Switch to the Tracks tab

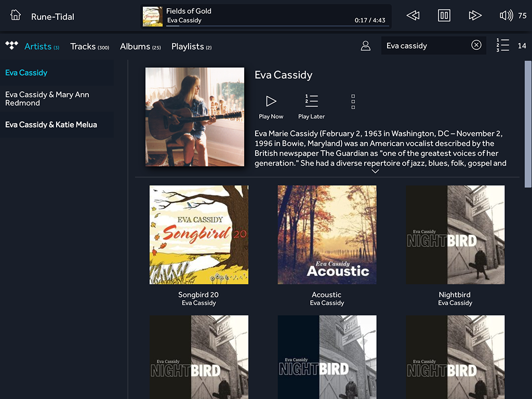coord(89,46)
